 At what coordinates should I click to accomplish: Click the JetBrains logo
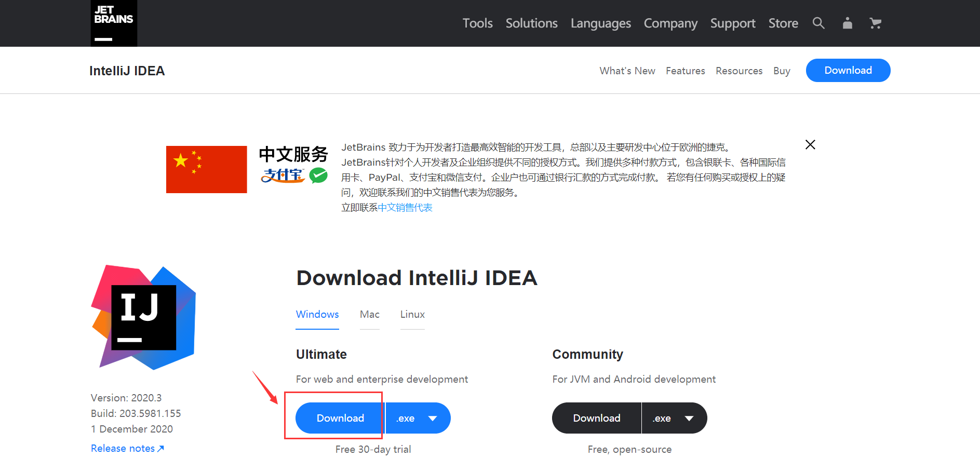[114, 23]
